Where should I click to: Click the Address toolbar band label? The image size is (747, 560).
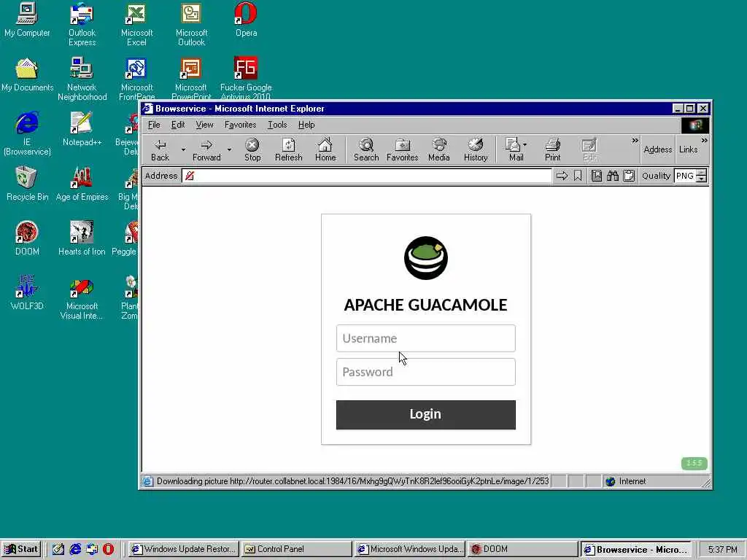pos(657,149)
